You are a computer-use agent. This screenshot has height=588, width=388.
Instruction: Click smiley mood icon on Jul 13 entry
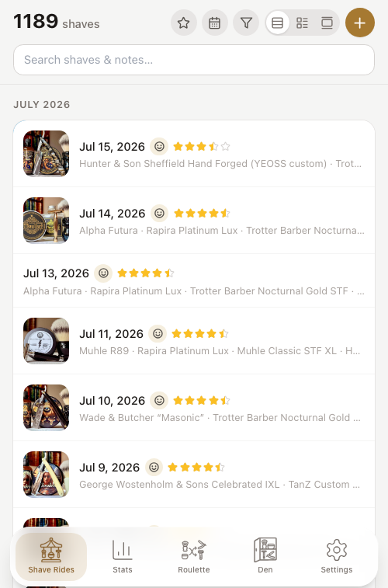103,273
